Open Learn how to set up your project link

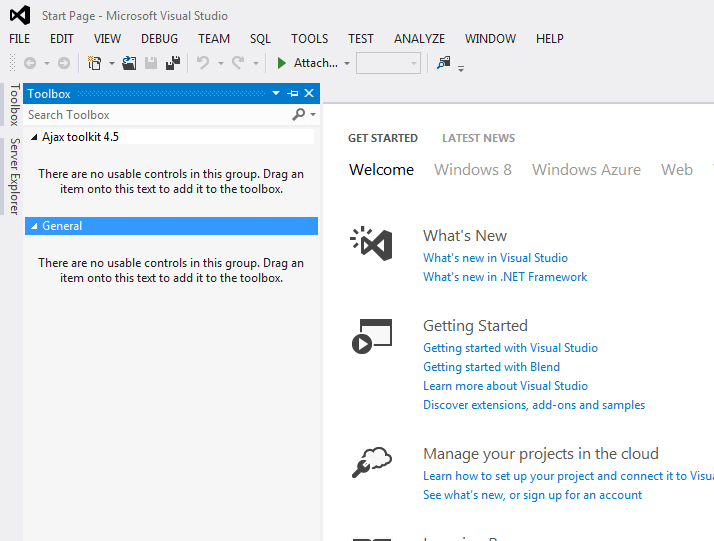[x=568, y=476]
